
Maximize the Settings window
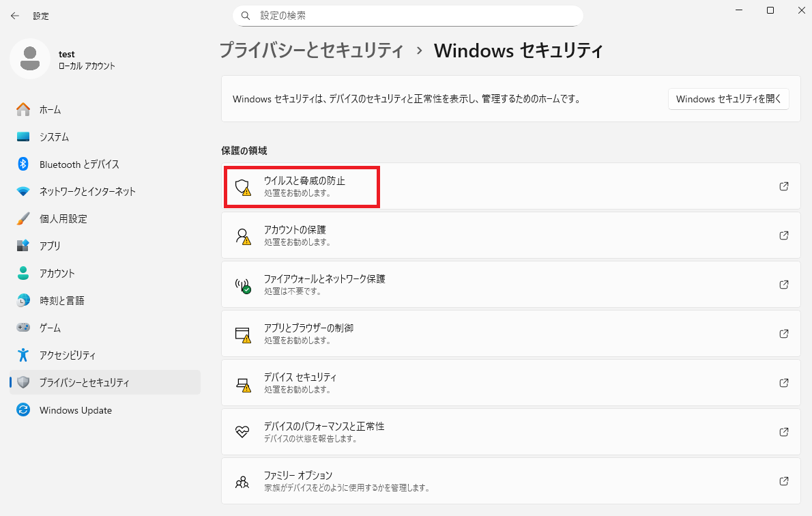770,10
